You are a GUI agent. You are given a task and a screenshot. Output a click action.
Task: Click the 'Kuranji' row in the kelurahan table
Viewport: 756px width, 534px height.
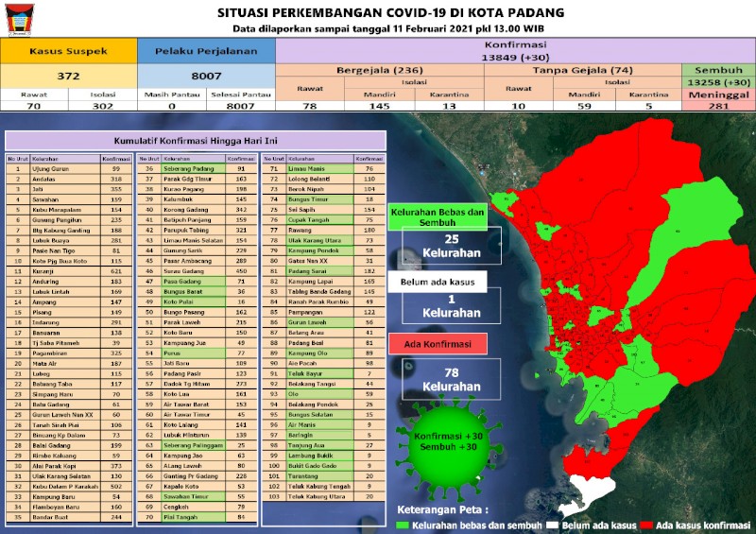coord(69,271)
